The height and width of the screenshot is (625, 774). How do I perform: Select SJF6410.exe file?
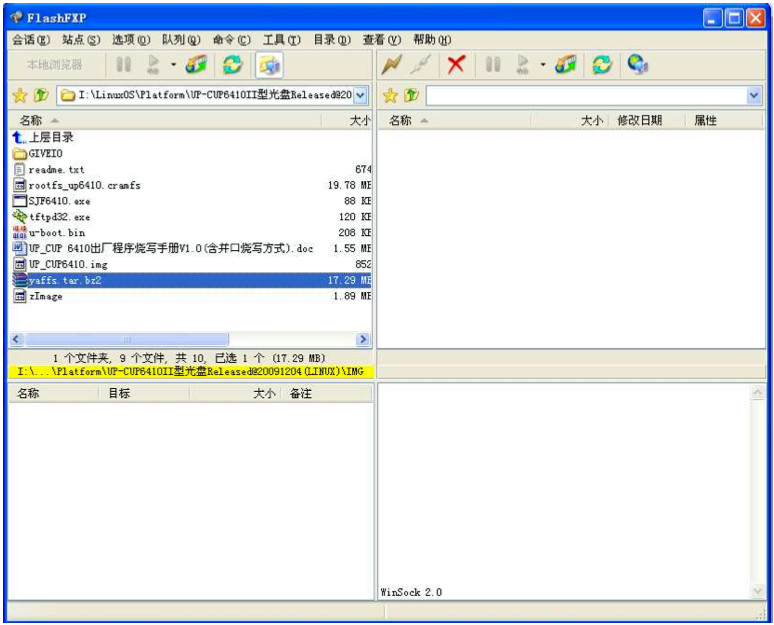(x=52, y=201)
